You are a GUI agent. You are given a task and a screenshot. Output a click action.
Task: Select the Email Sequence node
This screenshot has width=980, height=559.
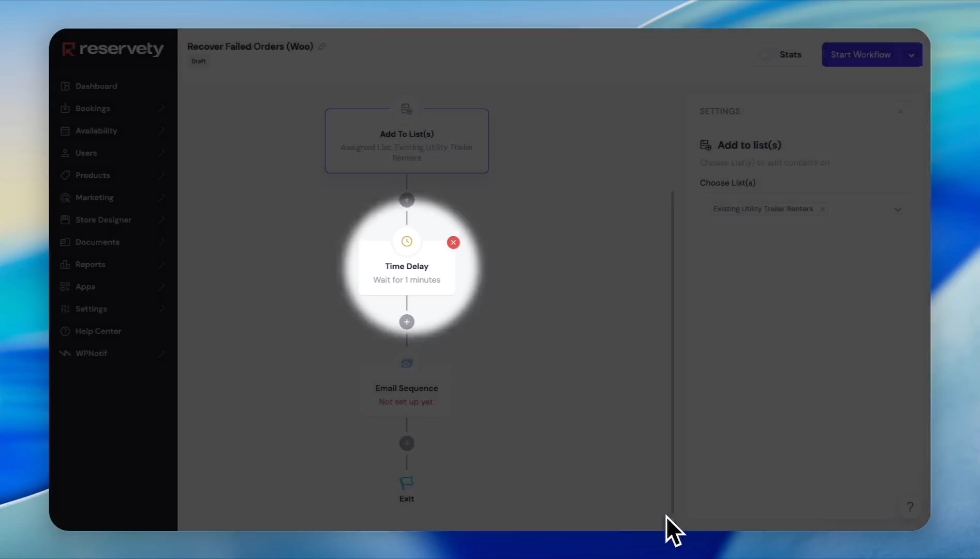[x=407, y=390]
